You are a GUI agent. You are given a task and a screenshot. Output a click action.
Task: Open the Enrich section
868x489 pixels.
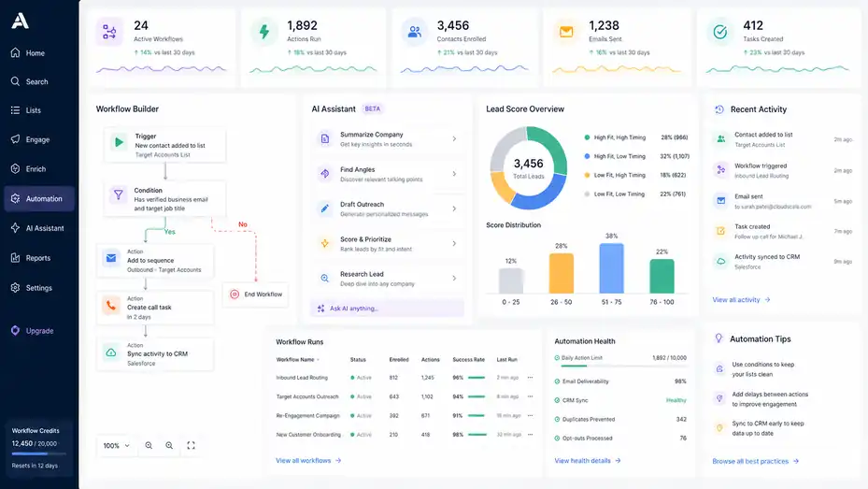point(38,169)
